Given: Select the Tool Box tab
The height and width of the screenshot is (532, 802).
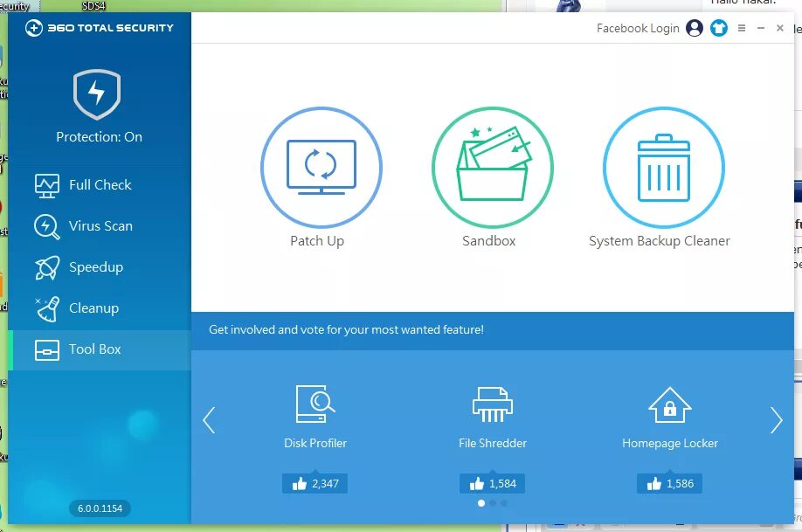Looking at the screenshot, I should [100, 349].
